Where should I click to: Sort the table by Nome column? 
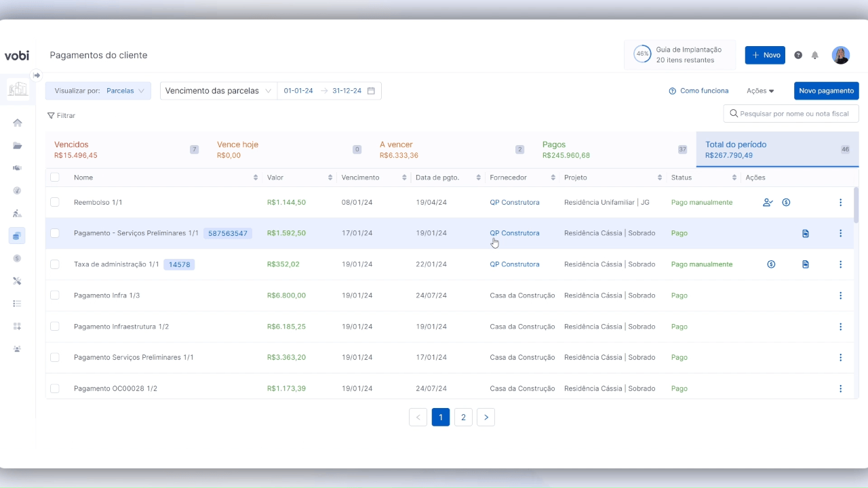(256, 178)
